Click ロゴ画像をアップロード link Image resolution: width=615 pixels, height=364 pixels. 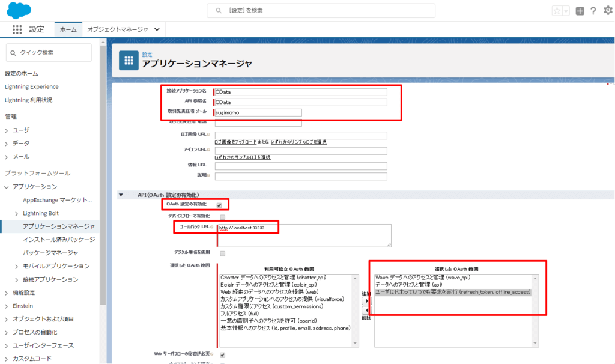pyautogui.click(x=235, y=142)
